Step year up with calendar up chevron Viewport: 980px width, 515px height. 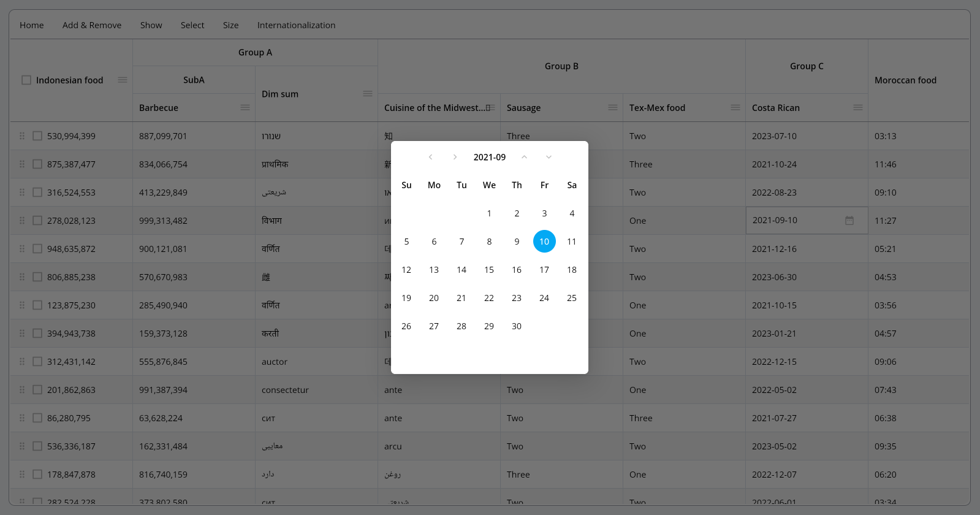(x=524, y=158)
